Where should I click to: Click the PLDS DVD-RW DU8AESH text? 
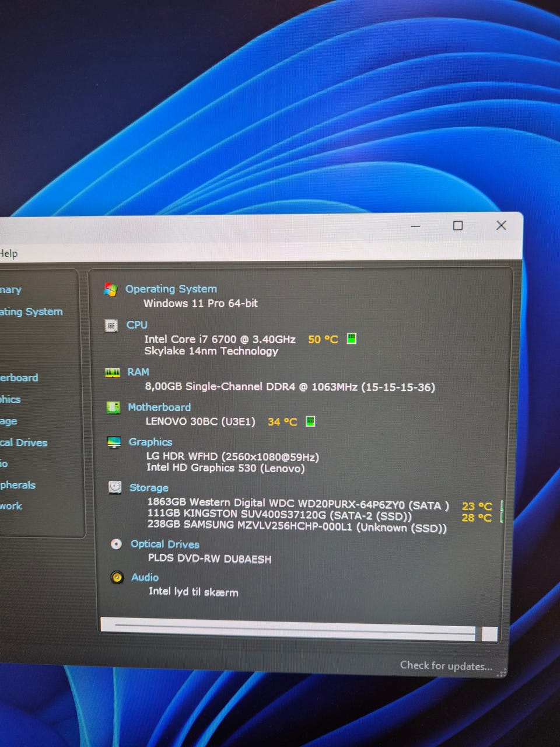pos(209,558)
